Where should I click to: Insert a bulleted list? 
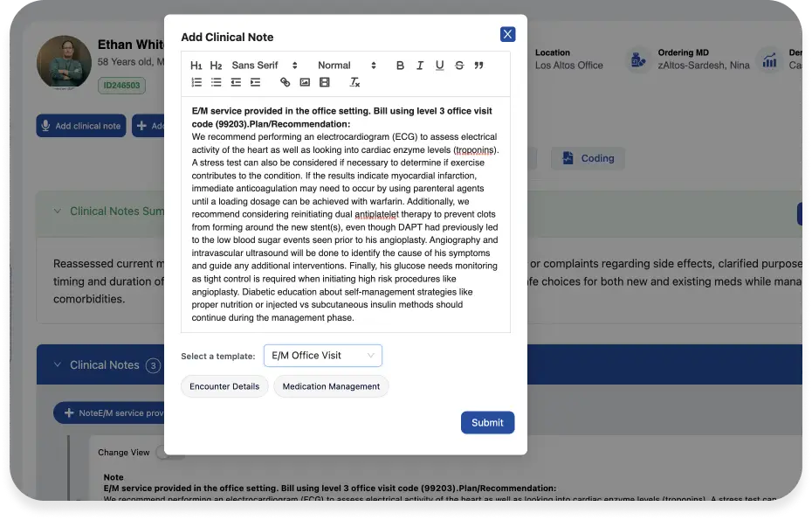(216, 82)
